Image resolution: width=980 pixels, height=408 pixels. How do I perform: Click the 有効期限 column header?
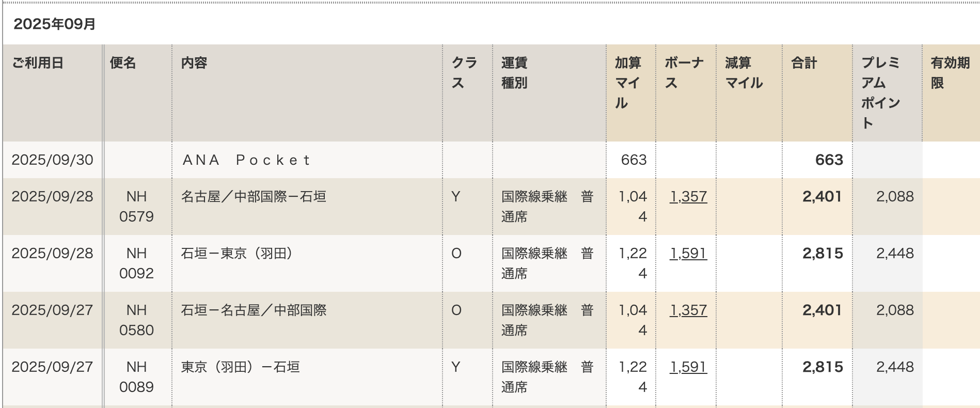click(x=950, y=73)
